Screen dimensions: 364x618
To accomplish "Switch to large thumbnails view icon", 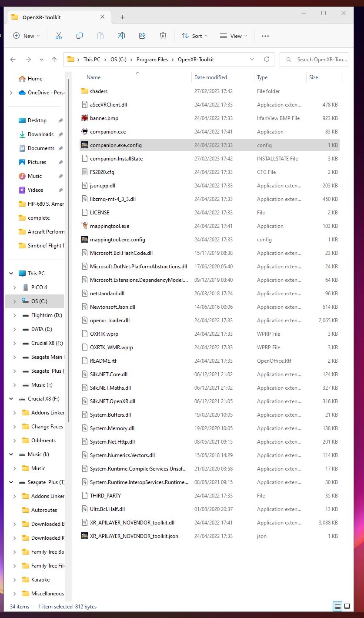I will coord(347,606).
